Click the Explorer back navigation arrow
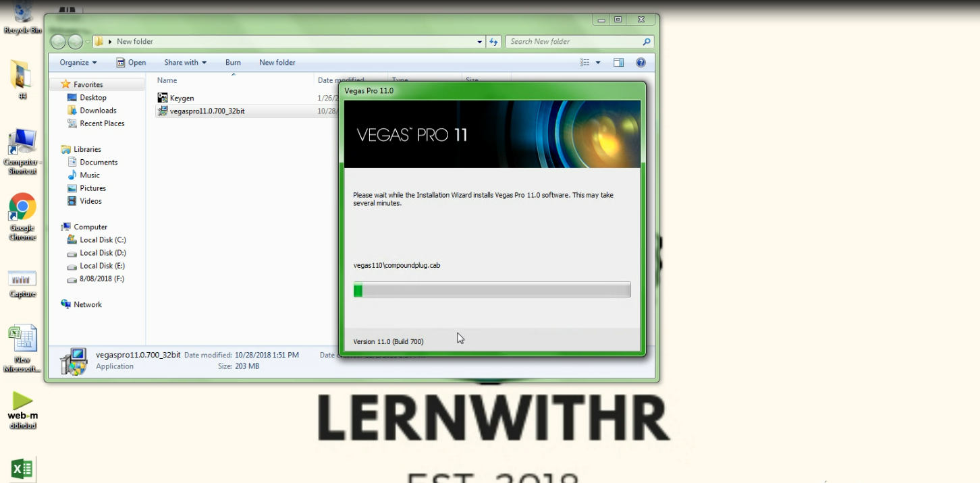 click(x=59, y=42)
